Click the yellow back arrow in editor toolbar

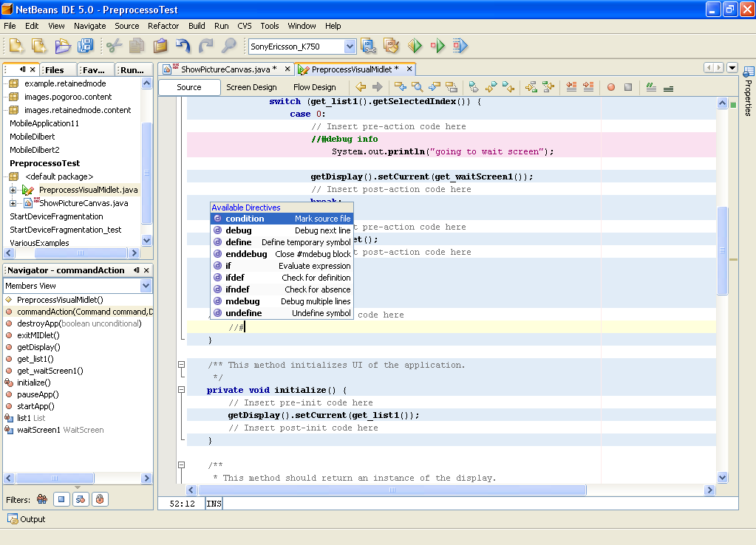[361, 87]
